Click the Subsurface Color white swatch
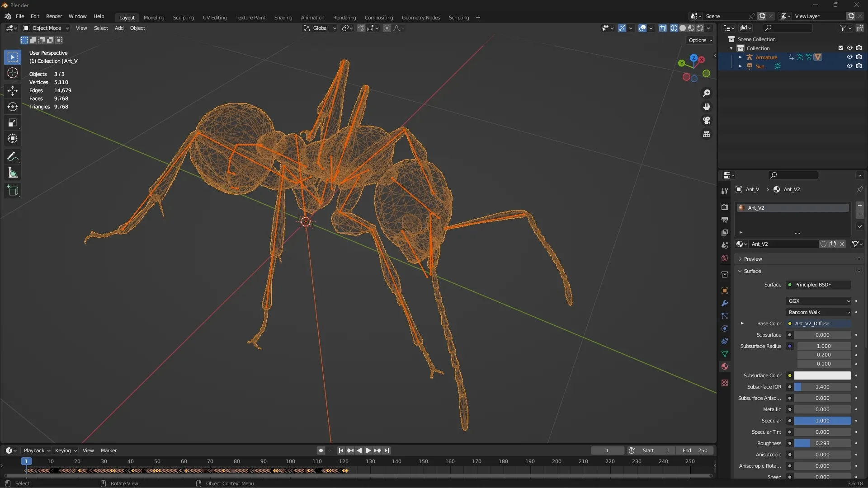This screenshot has width=868, height=488. pos(822,375)
